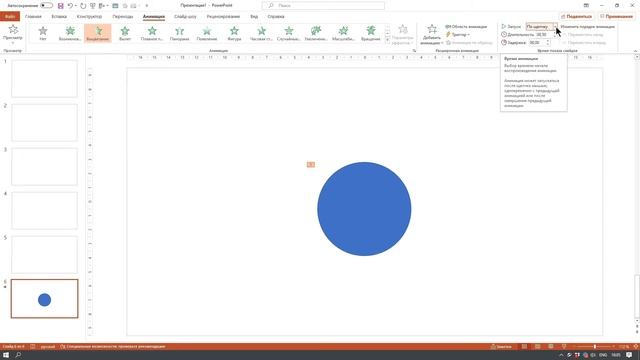
Task: Click the Delay (Задержка) input field
Action: pos(537,42)
